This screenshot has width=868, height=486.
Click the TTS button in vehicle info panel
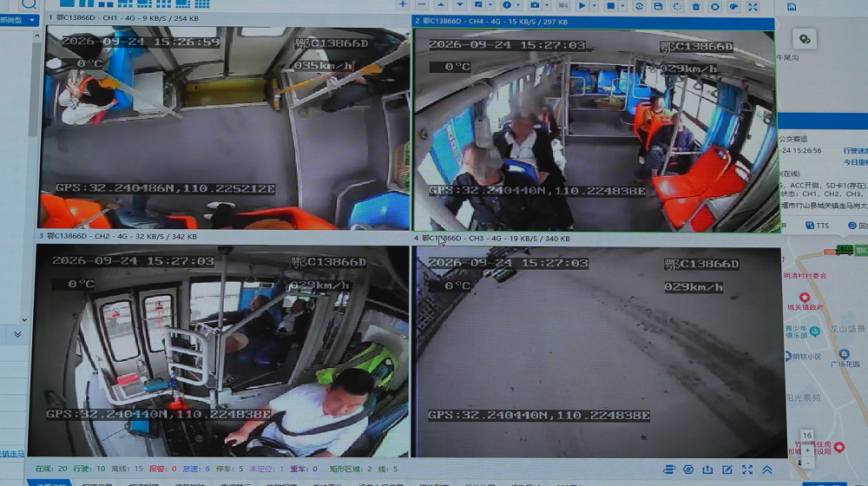point(818,226)
